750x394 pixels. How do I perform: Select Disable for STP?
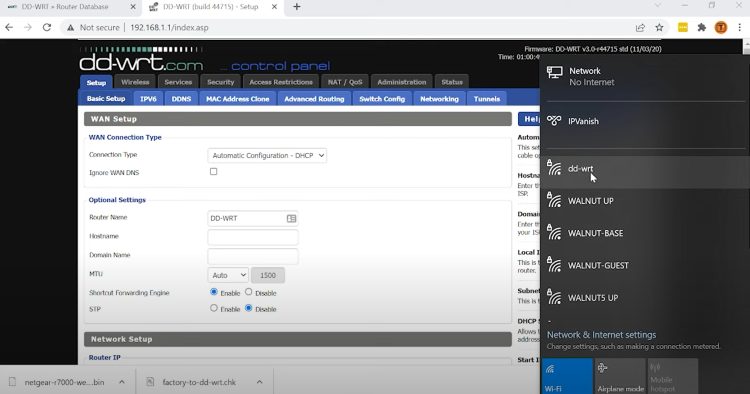pyautogui.click(x=249, y=308)
